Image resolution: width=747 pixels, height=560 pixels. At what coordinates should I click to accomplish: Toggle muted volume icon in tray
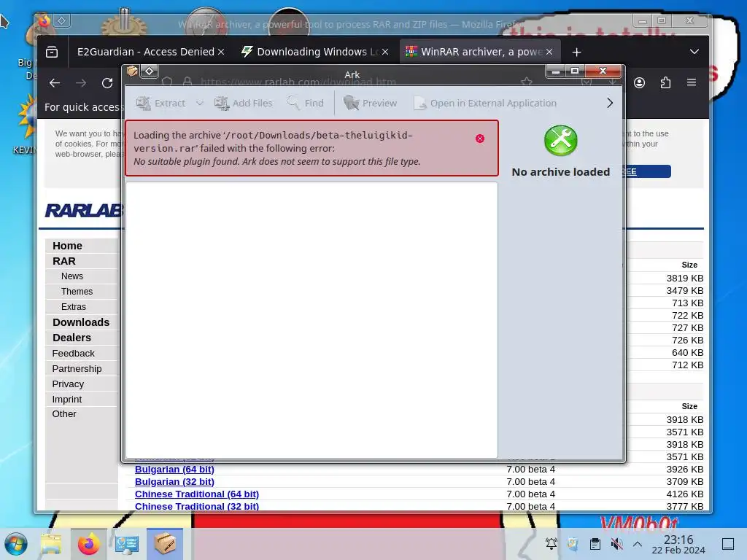[x=616, y=543]
